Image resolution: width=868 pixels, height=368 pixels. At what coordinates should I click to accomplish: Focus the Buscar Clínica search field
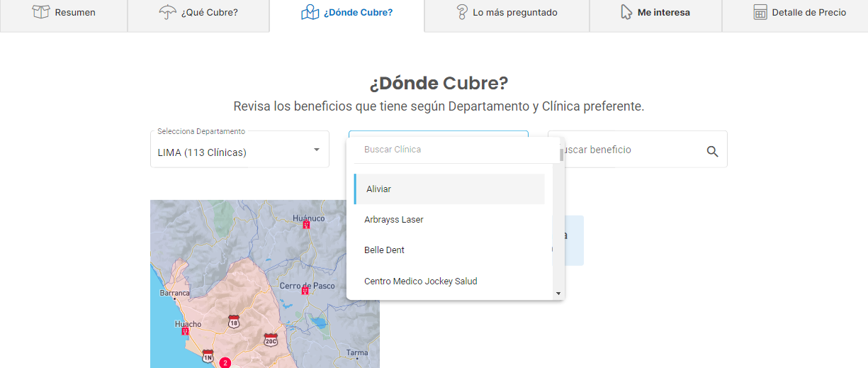pyautogui.click(x=453, y=150)
